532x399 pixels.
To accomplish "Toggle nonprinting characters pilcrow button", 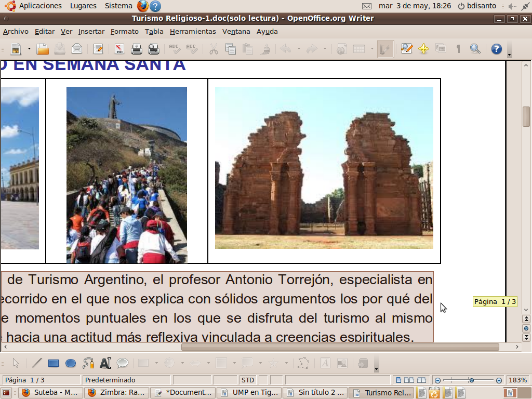I will coord(458,49).
